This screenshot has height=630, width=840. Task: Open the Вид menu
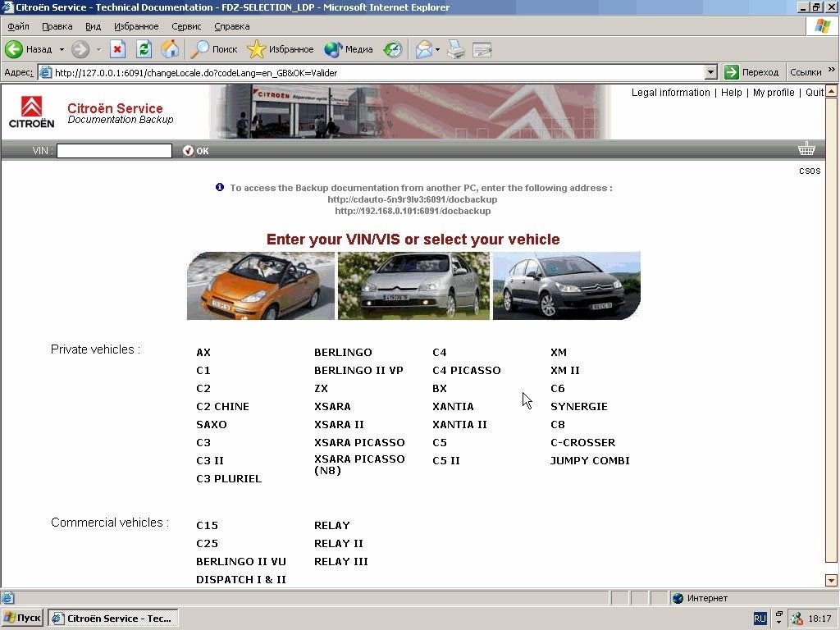click(93, 26)
